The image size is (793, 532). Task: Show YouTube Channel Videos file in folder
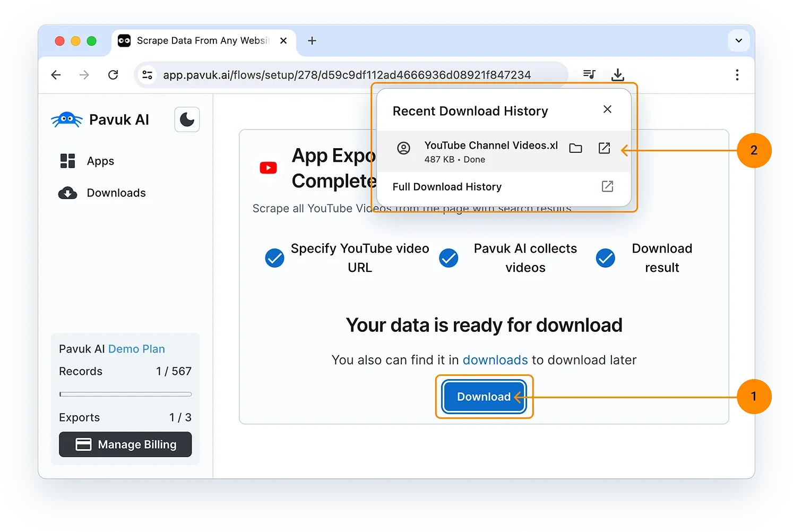coord(575,148)
